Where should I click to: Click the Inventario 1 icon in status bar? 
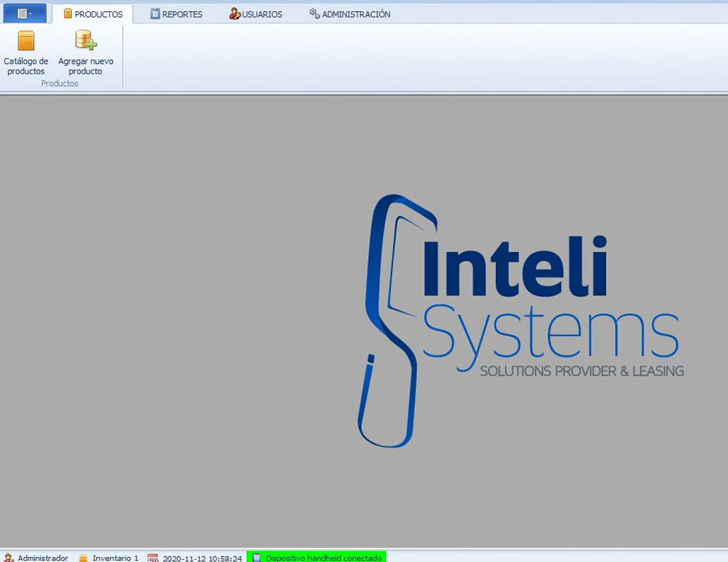click(83, 558)
